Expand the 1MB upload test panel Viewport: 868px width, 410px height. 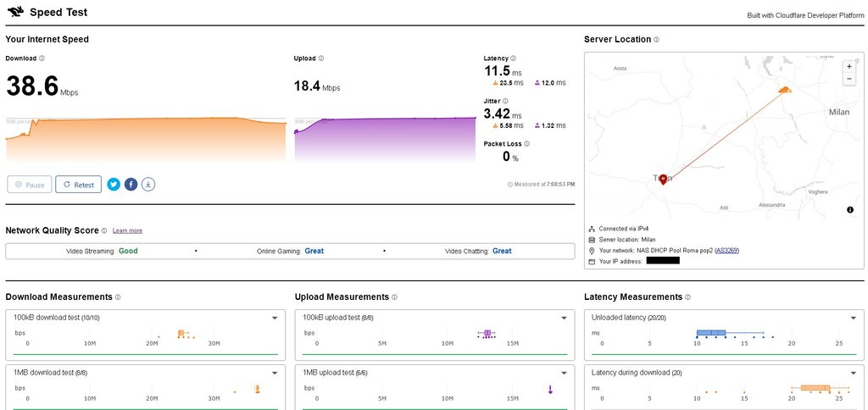point(564,373)
